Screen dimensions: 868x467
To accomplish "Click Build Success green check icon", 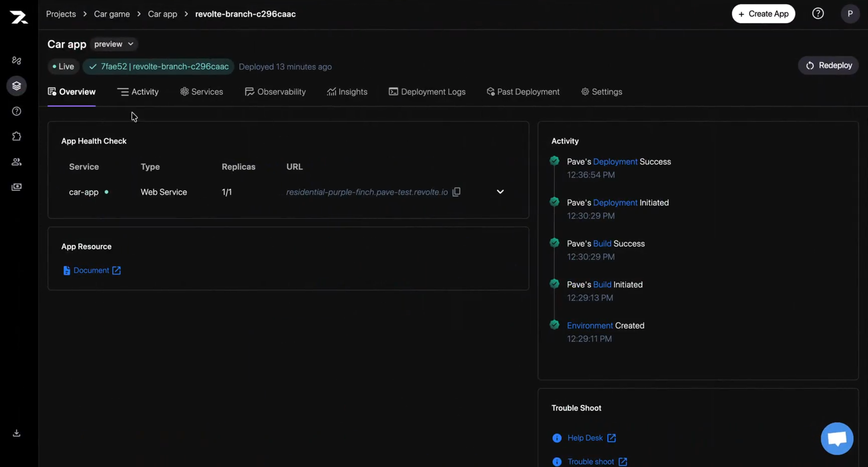I will [x=554, y=243].
